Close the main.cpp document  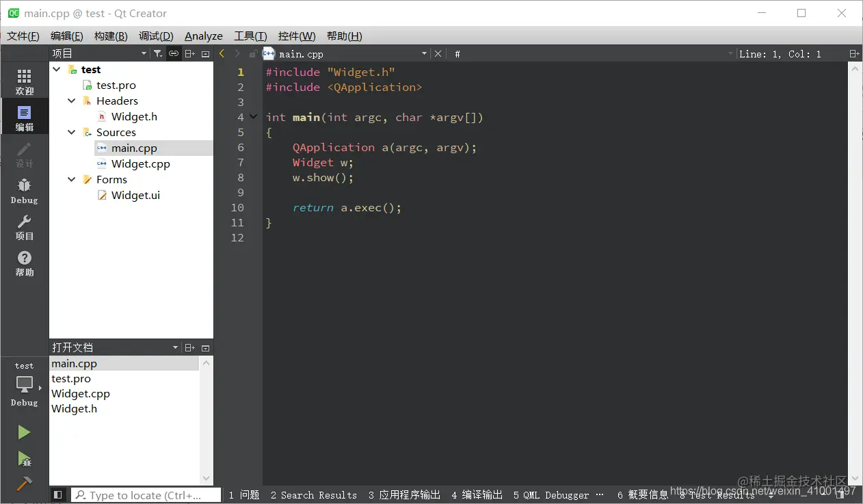coord(438,53)
